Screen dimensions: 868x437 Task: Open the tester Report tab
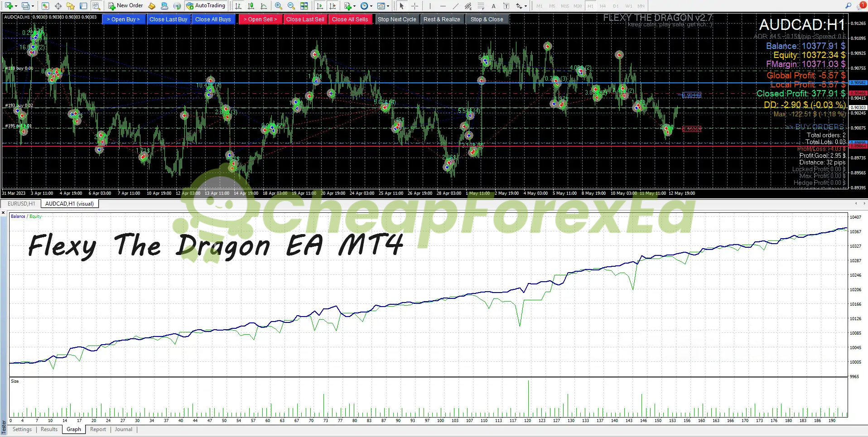click(x=98, y=429)
